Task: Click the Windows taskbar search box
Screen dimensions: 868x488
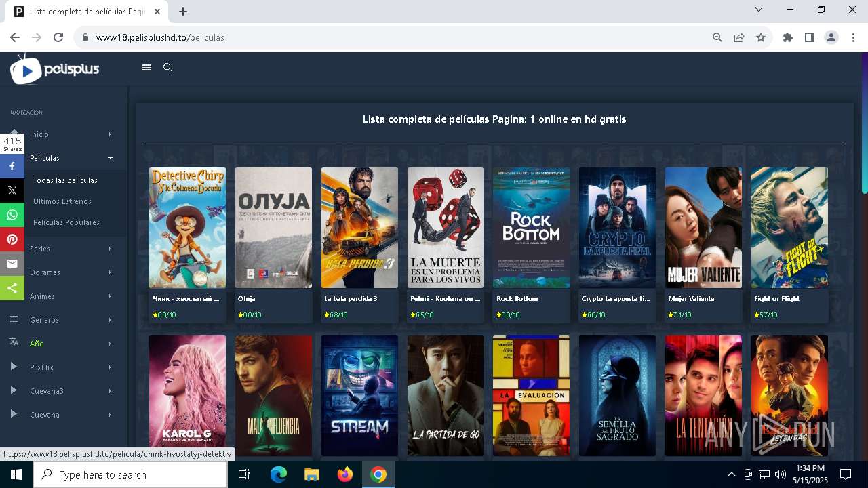Action: coord(130,474)
